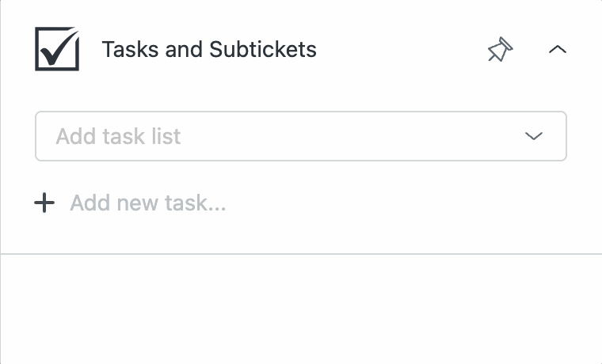Select the Tasks and Subtickets checkbox logo
602x364 pixels.
click(57, 49)
